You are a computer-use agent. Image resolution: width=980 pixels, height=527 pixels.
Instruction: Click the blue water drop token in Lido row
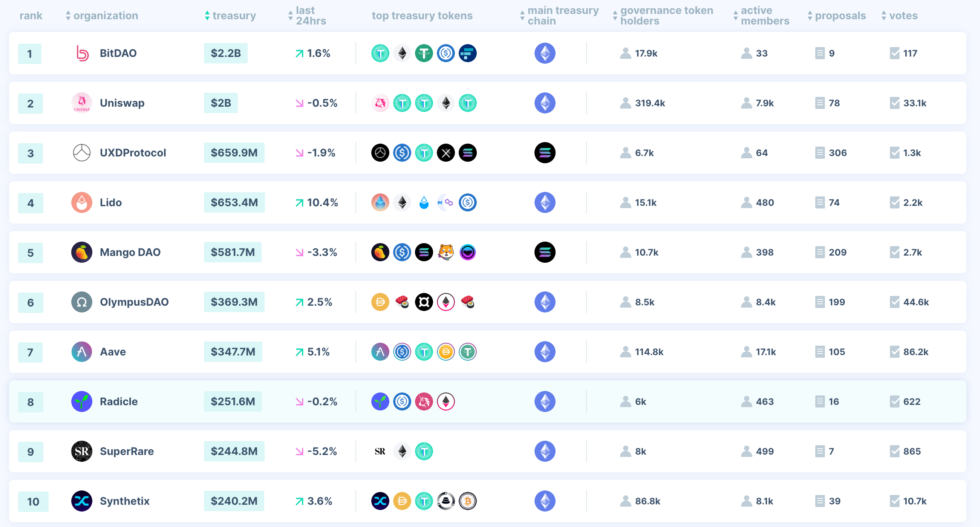[424, 202]
